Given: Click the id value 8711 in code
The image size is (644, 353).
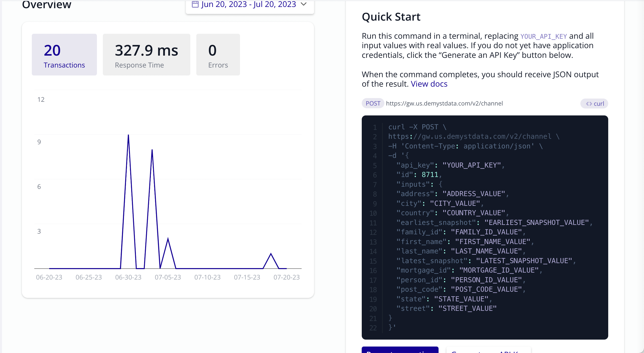Looking at the screenshot, I should point(430,175).
